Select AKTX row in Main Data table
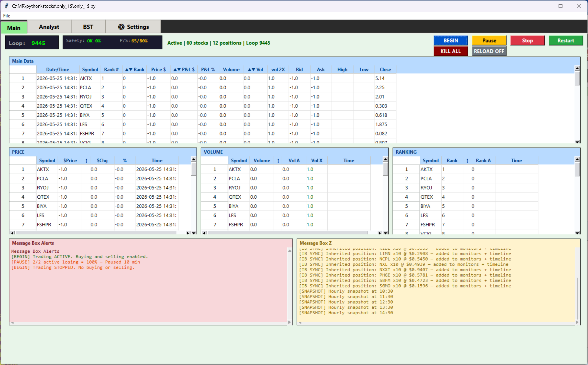Viewport: 588px width, 365px height. (203, 78)
